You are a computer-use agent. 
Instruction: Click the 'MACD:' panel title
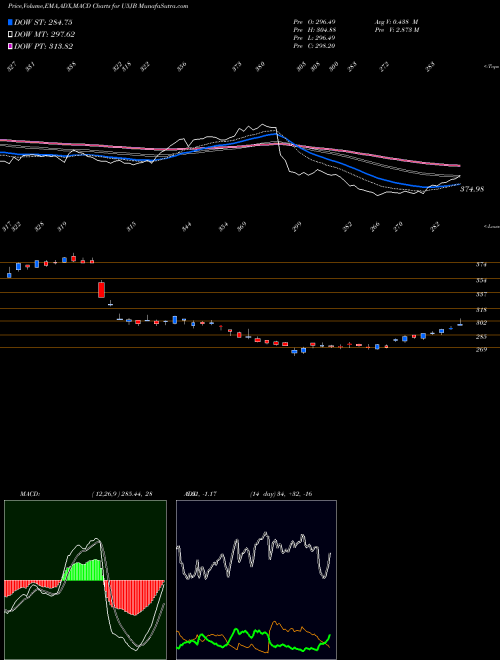pos(30,494)
